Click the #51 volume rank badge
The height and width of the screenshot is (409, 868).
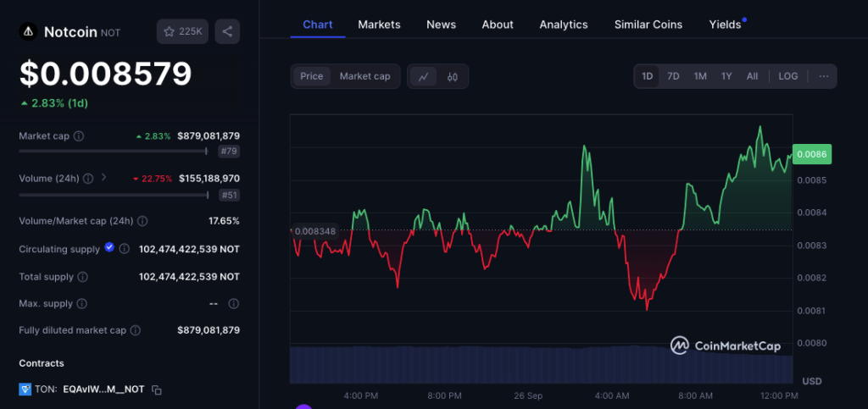(x=229, y=195)
